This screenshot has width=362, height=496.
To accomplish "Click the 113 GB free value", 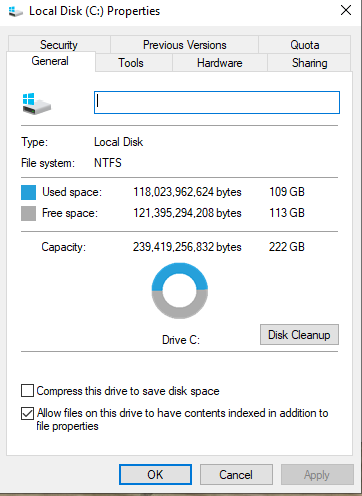I will 287,213.
